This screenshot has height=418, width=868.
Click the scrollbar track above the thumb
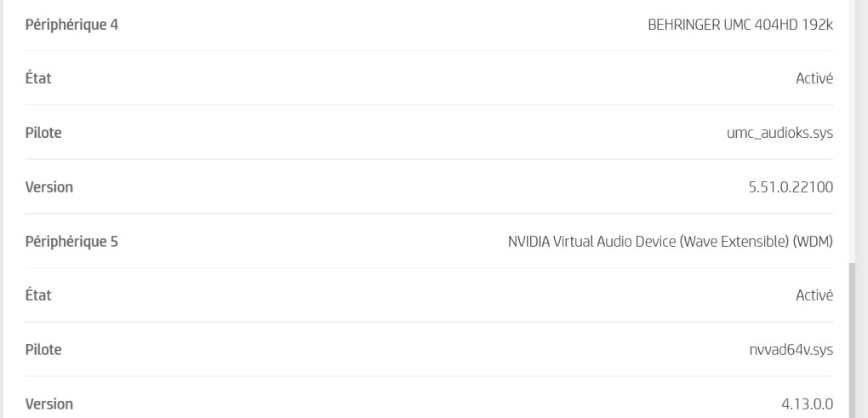tap(853, 132)
